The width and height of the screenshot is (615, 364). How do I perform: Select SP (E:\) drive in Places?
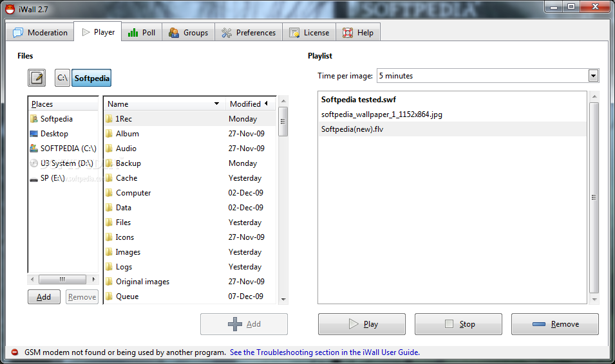[x=63, y=178]
